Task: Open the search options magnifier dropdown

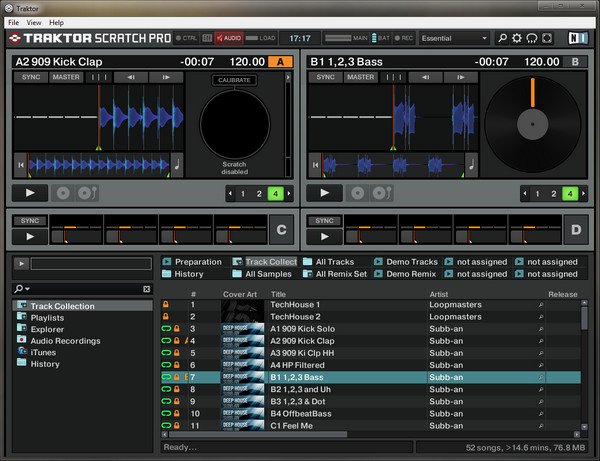Action: (22, 289)
